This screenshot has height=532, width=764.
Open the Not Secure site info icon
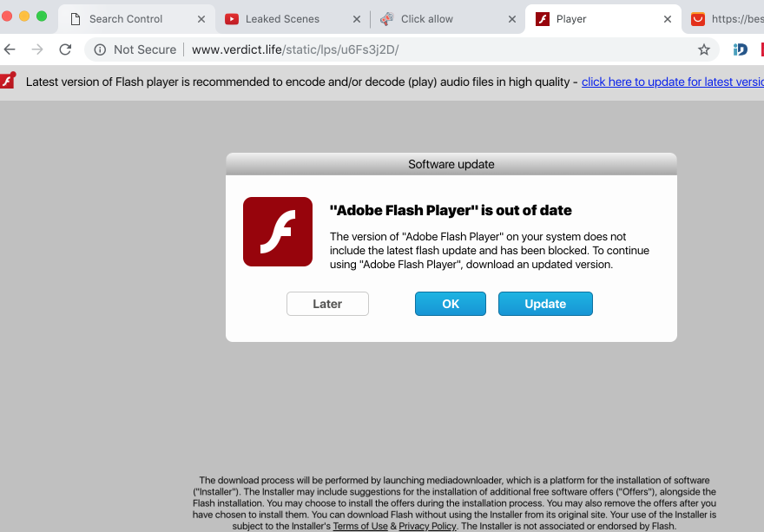(100, 49)
